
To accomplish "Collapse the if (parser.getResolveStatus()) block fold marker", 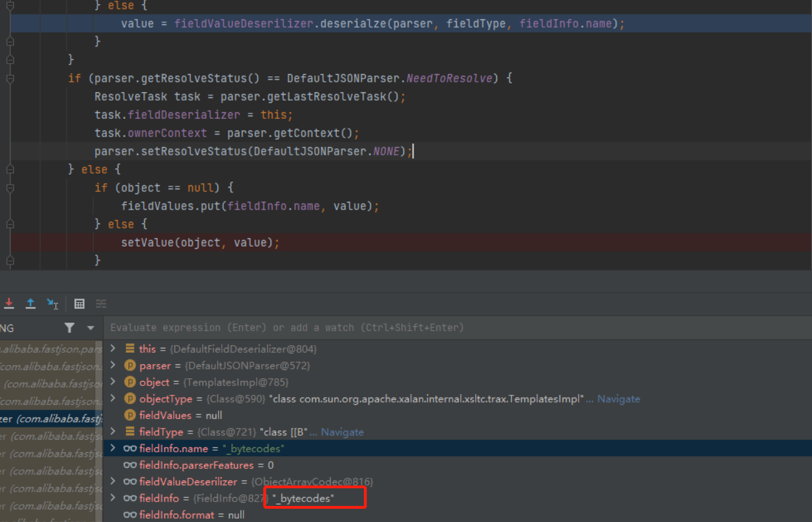I will point(10,79).
